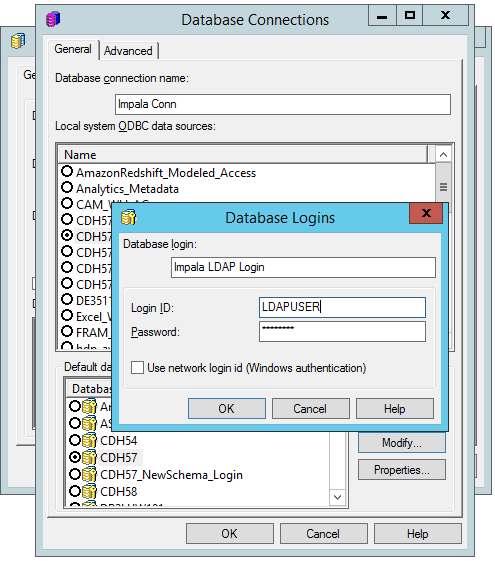Screen dimensions: 495x561
Task: Confirm login with the dialog's OK button
Action: tap(227, 408)
